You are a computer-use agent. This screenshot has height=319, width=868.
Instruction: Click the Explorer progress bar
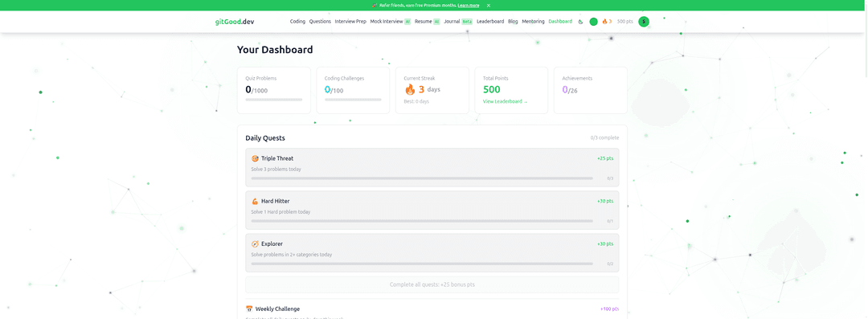(422, 264)
